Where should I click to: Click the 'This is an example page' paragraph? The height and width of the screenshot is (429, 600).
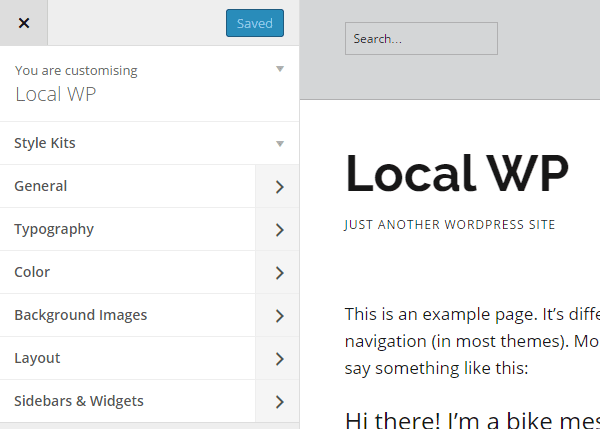472,341
